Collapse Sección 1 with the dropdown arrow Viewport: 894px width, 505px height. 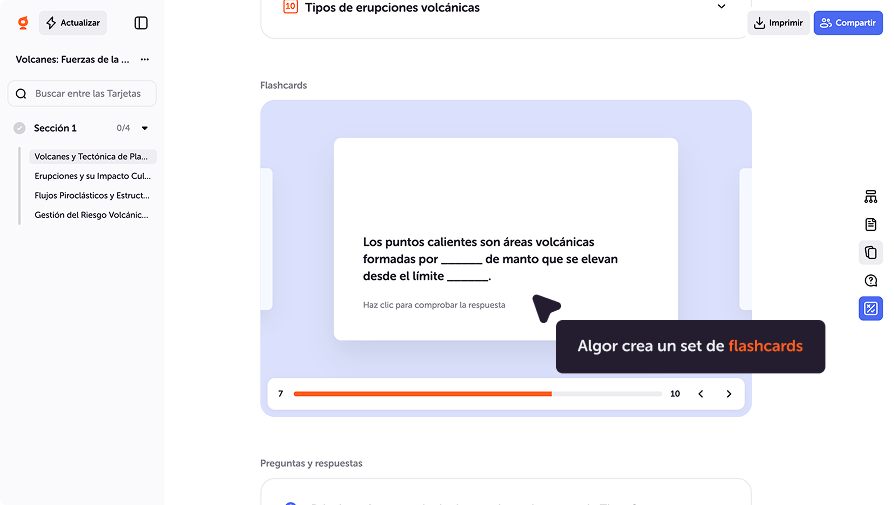click(145, 128)
